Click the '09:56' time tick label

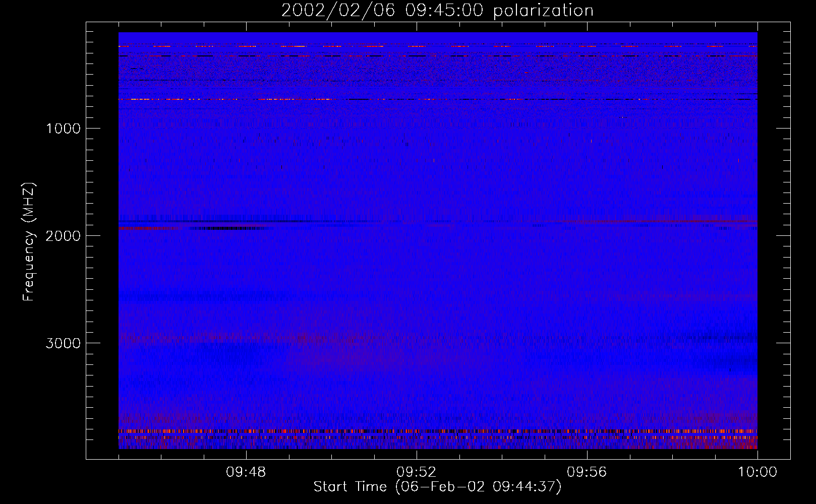pos(587,472)
